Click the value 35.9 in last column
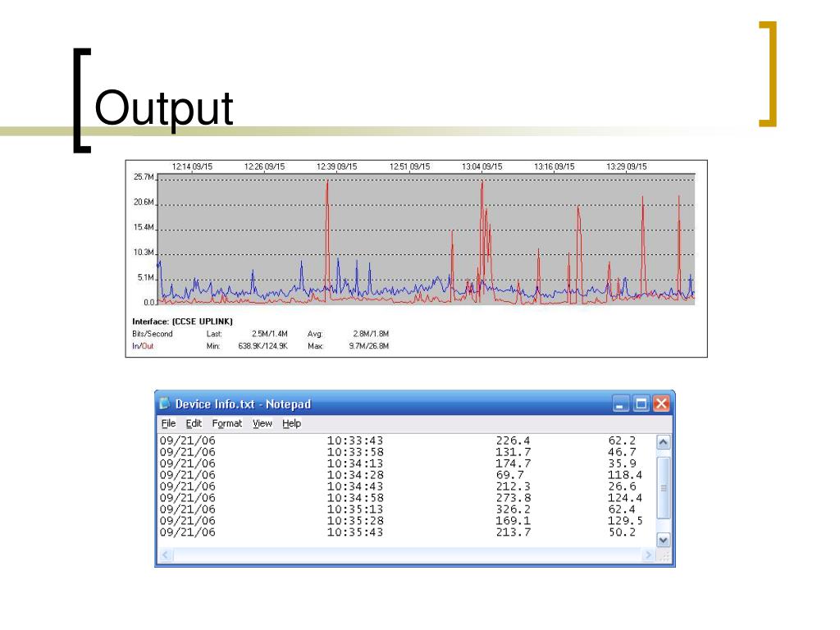 (x=622, y=463)
